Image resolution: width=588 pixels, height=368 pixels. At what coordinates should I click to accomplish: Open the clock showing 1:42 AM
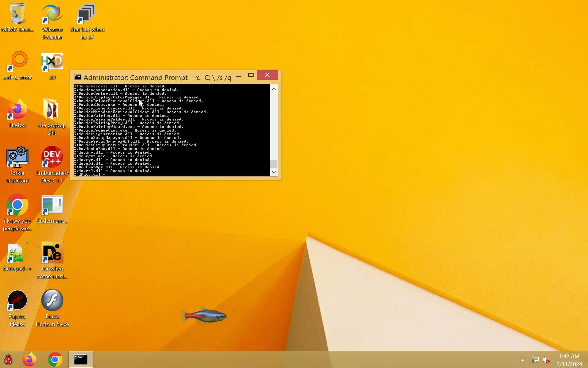569,360
